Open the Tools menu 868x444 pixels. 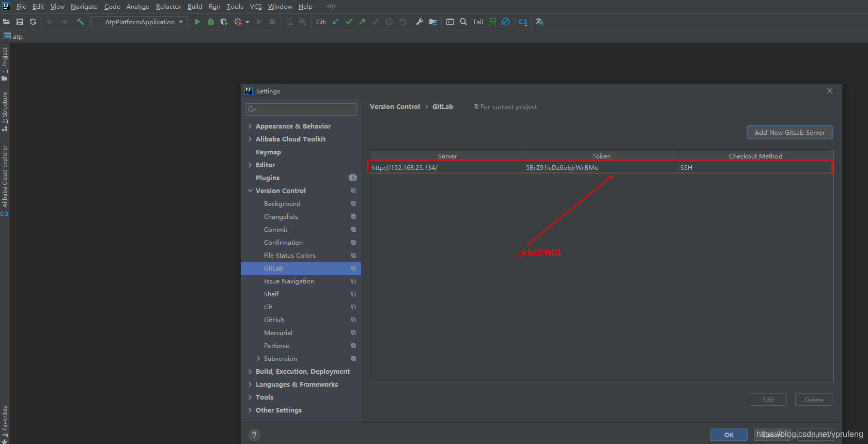(235, 6)
